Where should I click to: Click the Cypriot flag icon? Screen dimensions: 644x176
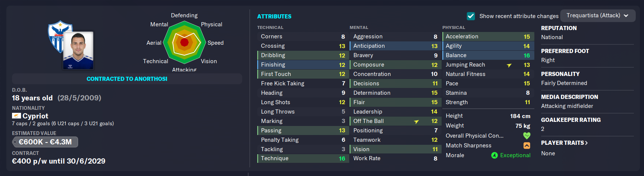click(17, 116)
